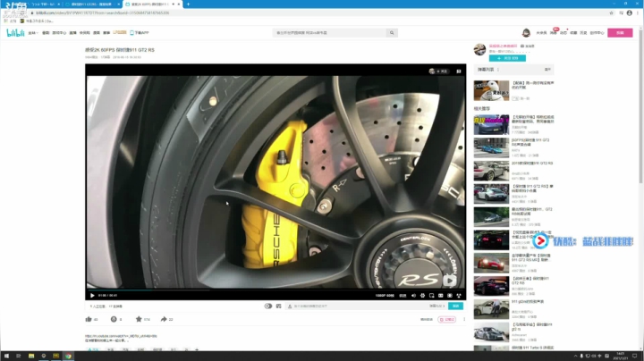Open the Windows Start menu
The width and height of the screenshot is (644, 361).
tap(6, 356)
